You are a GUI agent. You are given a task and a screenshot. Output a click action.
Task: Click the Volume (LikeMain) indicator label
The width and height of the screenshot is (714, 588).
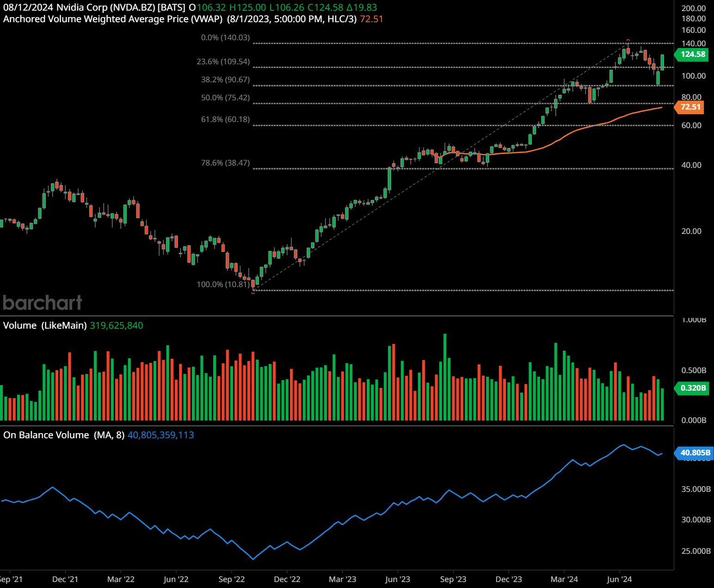[45, 325]
